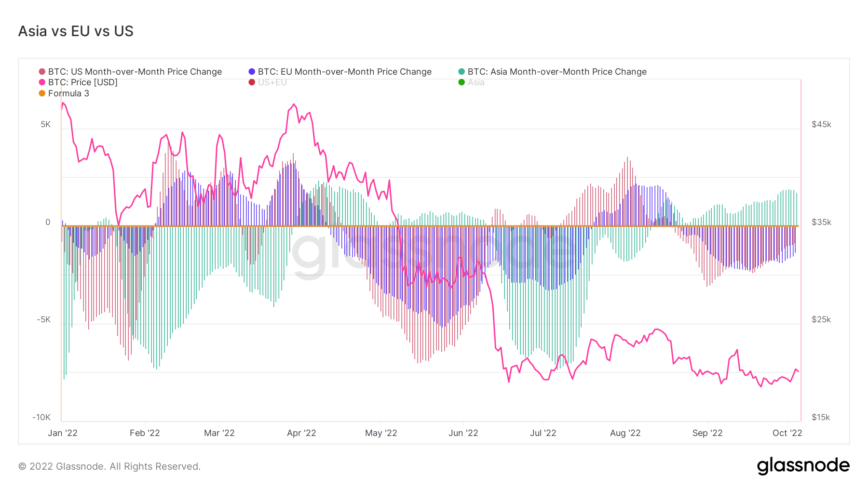Click the chart title Asia vs EU vs US
Viewport: 868px width, 488px height.
pos(76,31)
